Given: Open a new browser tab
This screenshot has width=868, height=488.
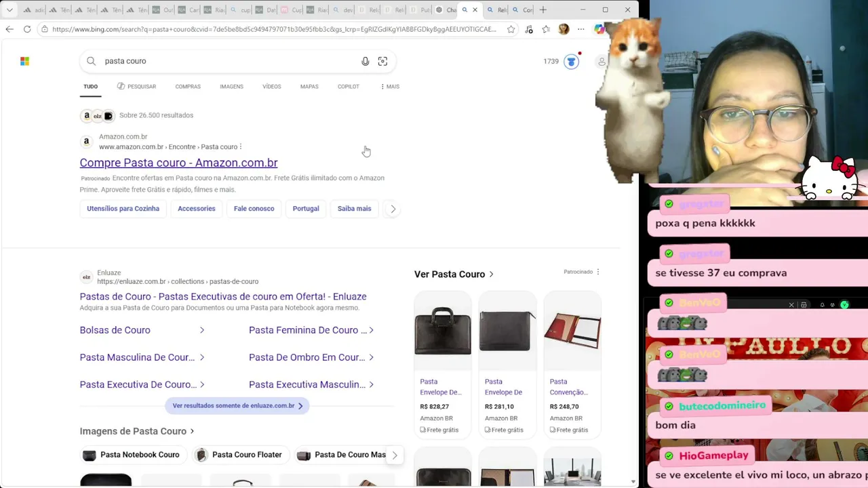Looking at the screenshot, I should click(x=542, y=9).
